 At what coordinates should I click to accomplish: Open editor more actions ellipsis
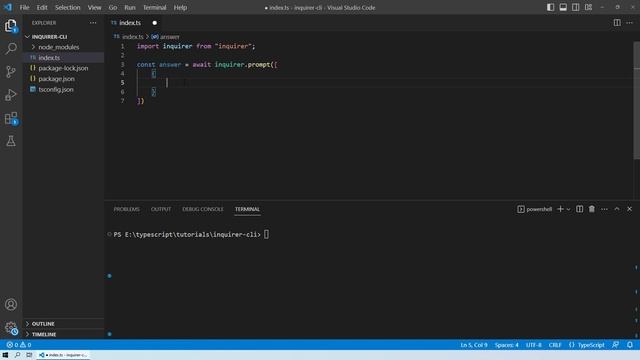[x=629, y=23]
